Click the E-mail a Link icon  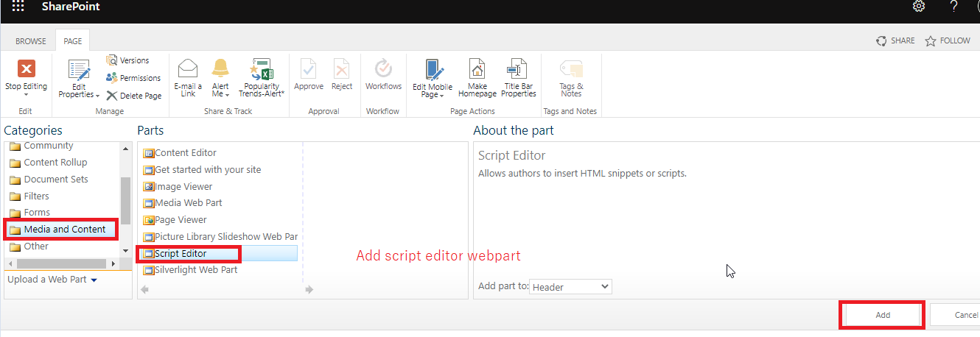188,69
